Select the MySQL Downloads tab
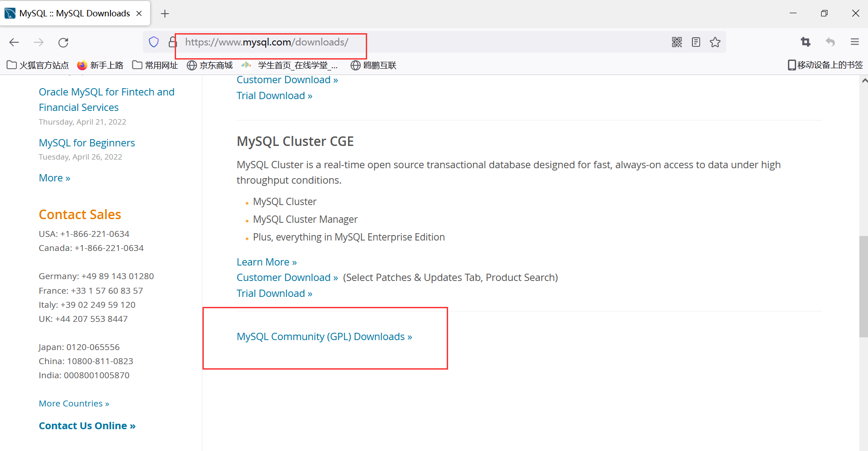Image resolution: width=868 pixels, height=451 pixels. pyautogui.click(x=75, y=13)
